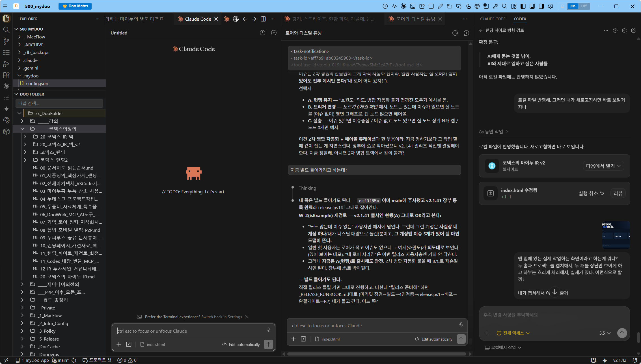Screen dimensions: 641x364
Task: Switch the title bar toggle to On
Action: [x=573, y=6]
